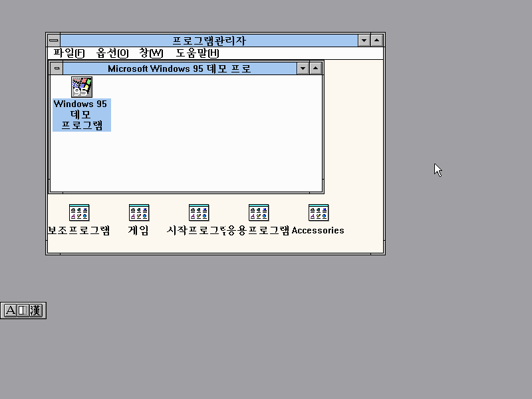
Task: Click the 프로그램관리자 title bar
Action: pos(209,41)
